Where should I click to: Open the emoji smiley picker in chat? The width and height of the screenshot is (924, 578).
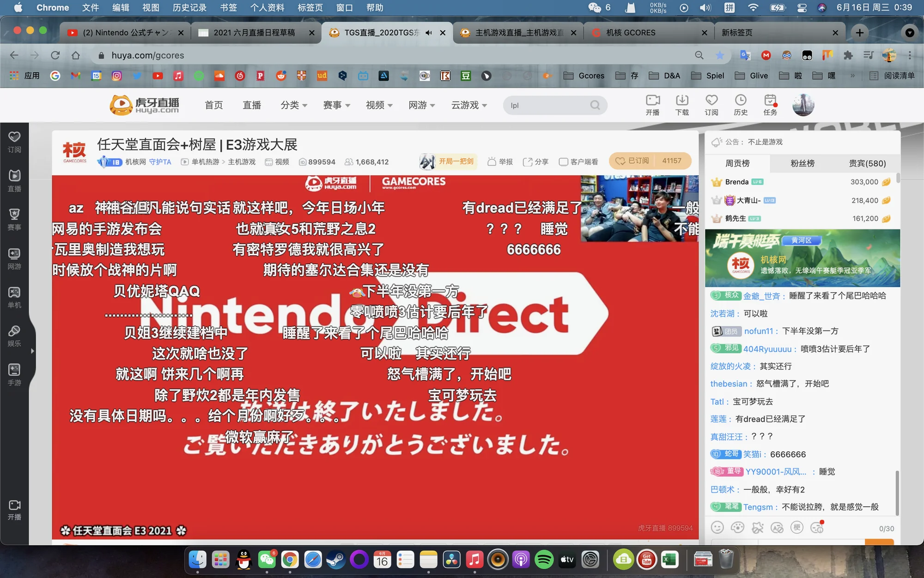[717, 528]
